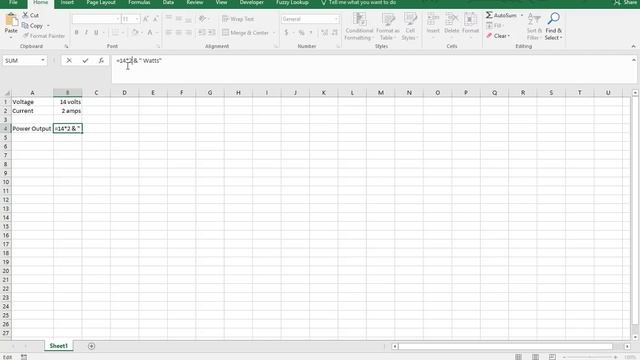Click Merge & Center
640x360 pixels.
(246, 33)
